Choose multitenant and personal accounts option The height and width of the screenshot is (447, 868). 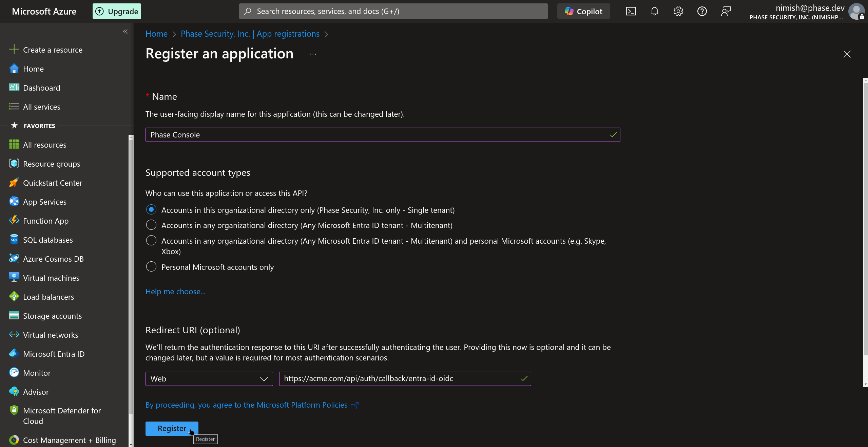click(151, 241)
